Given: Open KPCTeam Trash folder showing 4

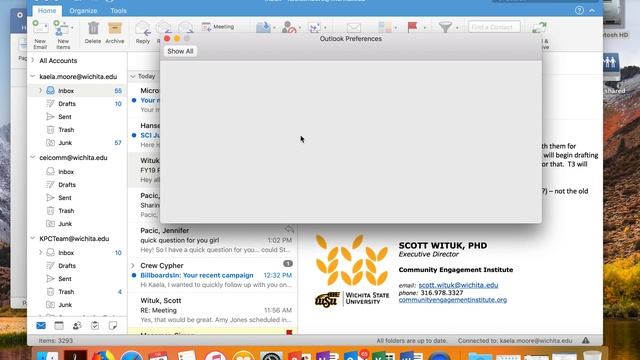Looking at the screenshot, I should tap(77, 292).
